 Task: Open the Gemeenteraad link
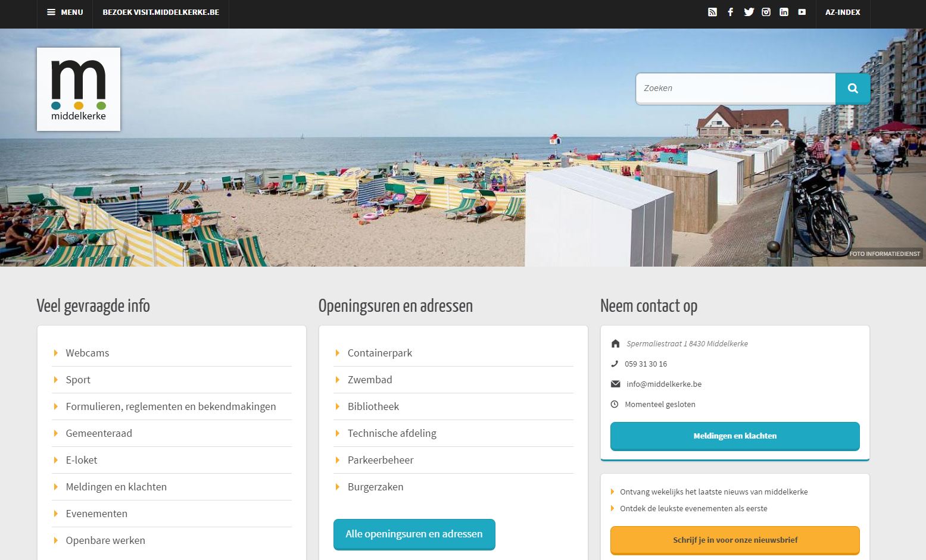click(x=99, y=433)
